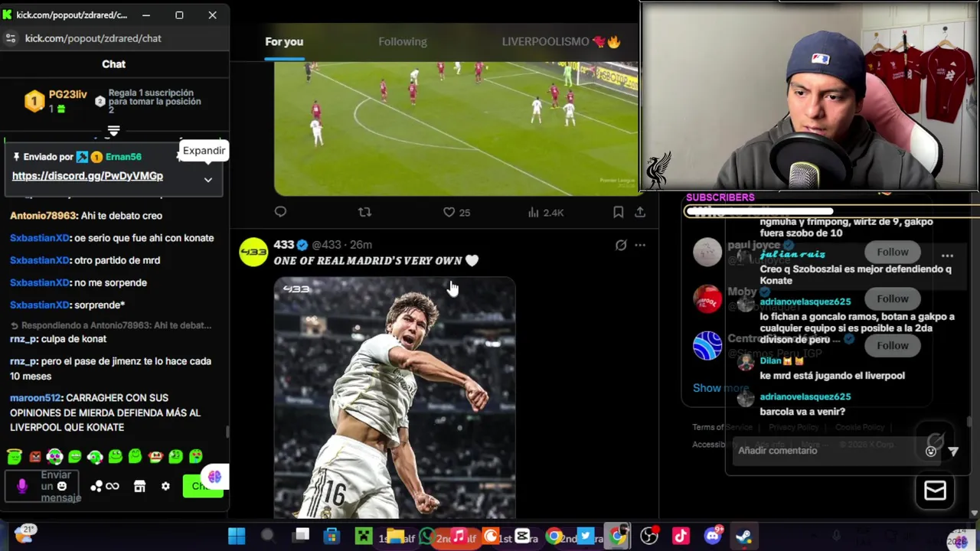Click the microphone icon in Kick chat
Image resolution: width=980 pixels, height=551 pixels.
(x=21, y=486)
